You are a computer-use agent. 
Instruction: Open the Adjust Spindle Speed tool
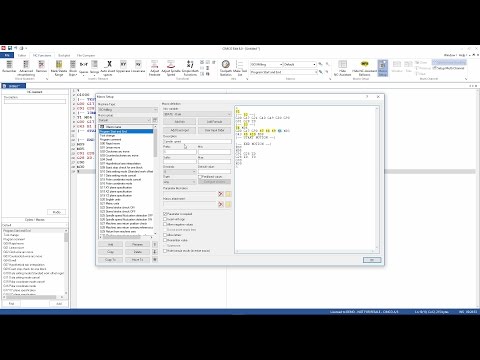(171, 68)
